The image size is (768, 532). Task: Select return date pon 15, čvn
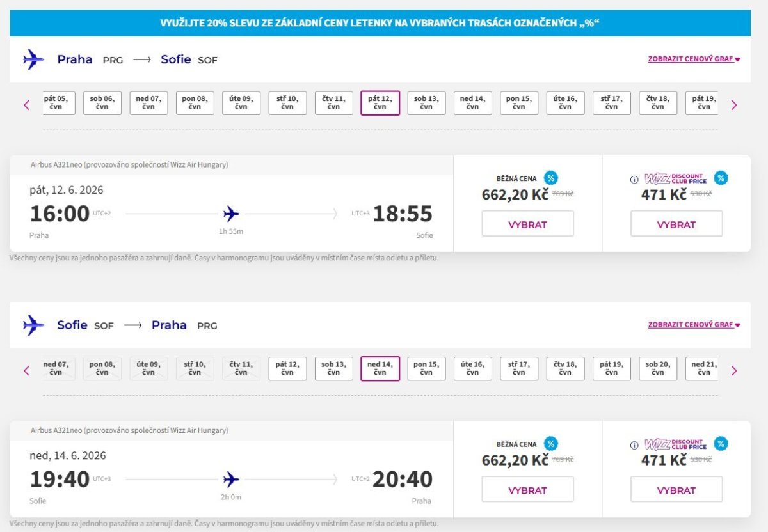(426, 369)
